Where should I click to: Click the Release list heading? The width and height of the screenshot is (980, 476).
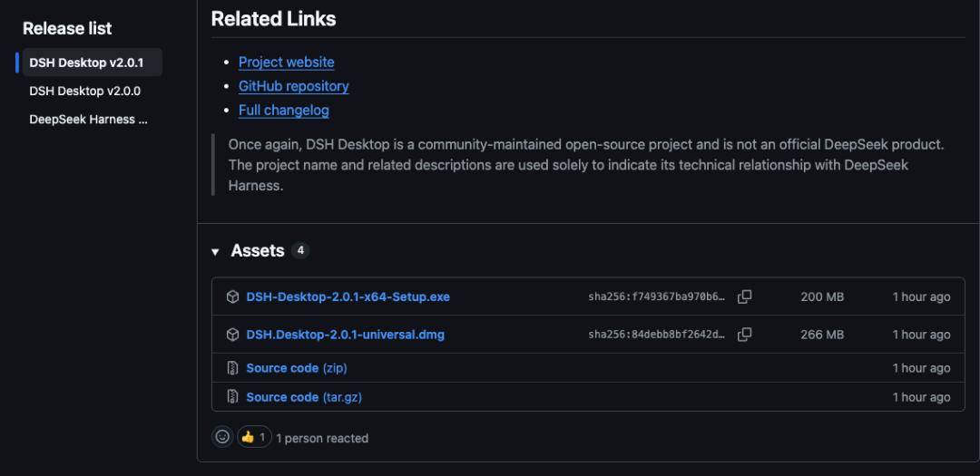click(x=67, y=28)
